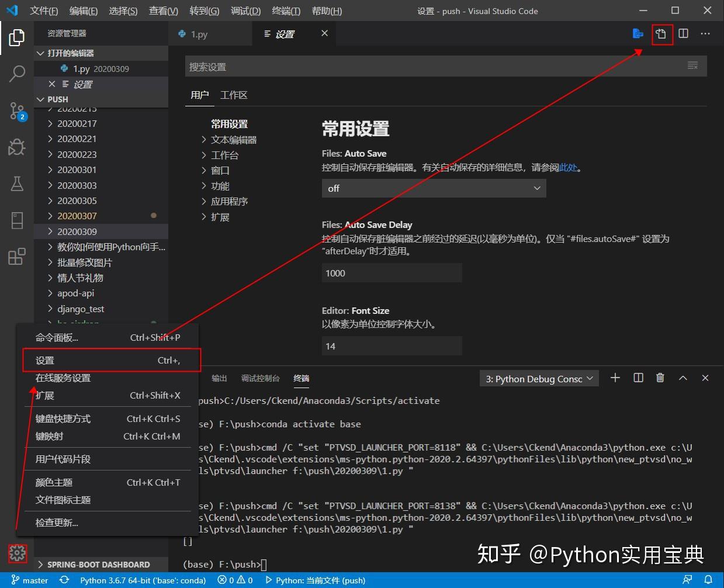
Task: Open Source Control showing 2 pending changes
Action: 16,110
